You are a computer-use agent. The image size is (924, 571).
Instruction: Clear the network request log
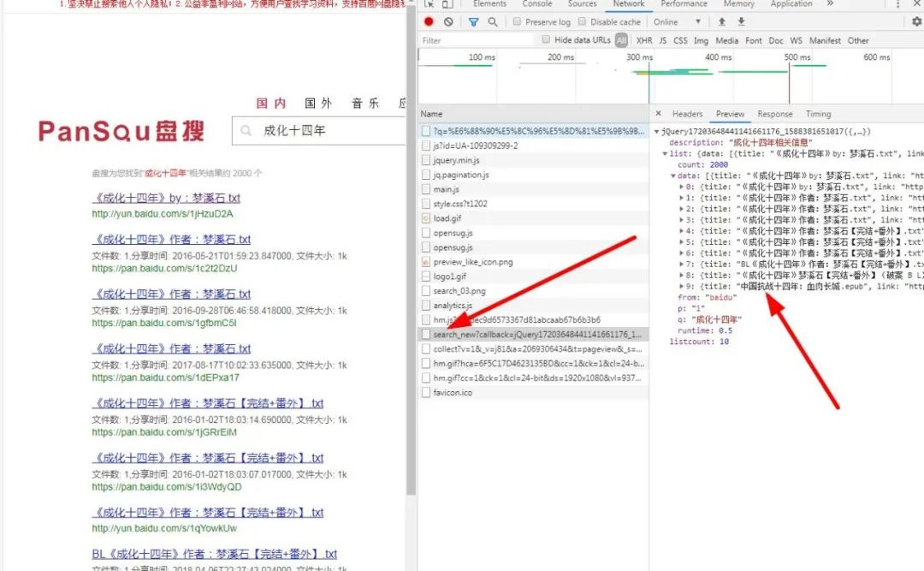point(447,22)
